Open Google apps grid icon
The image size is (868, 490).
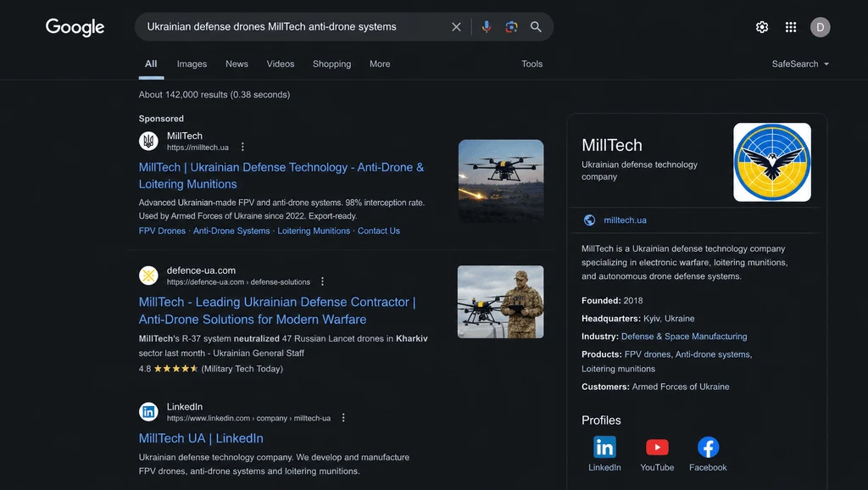pos(791,27)
